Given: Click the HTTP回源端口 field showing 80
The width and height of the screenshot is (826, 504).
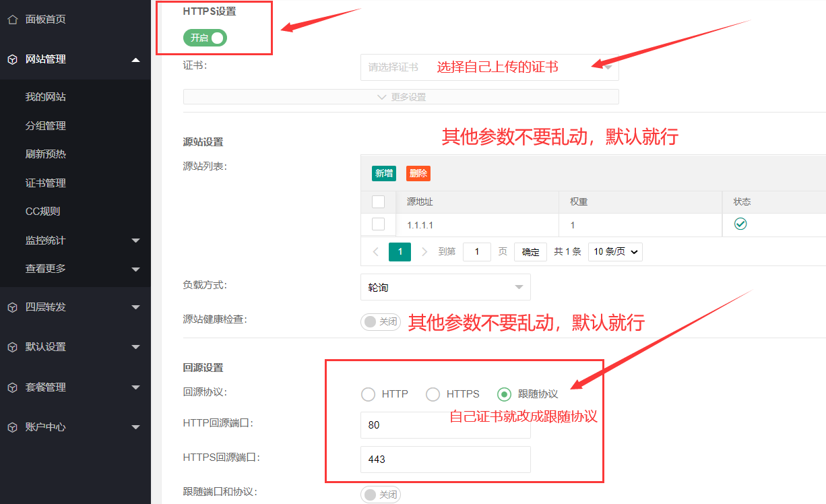Looking at the screenshot, I should [445, 425].
